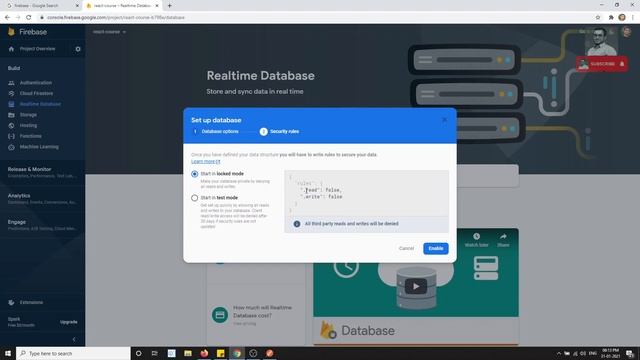Click the taskbar search box

pyautogui.click(x=73, y=353)
